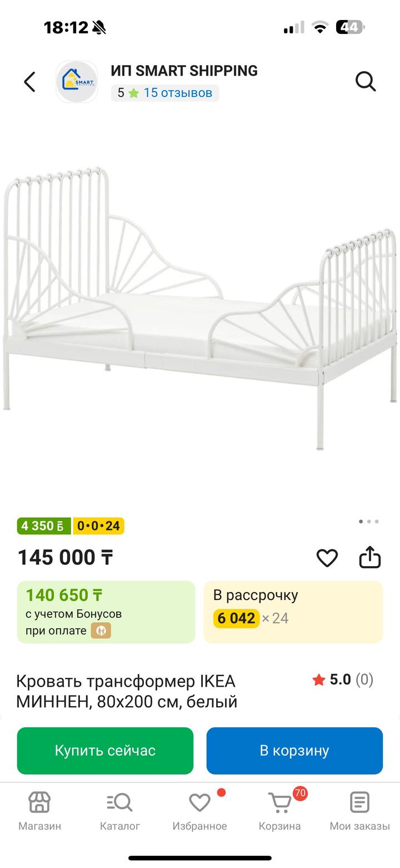Open the Магазин tab
The height and width of the screenshot is (868, 400).
(40, 811)
